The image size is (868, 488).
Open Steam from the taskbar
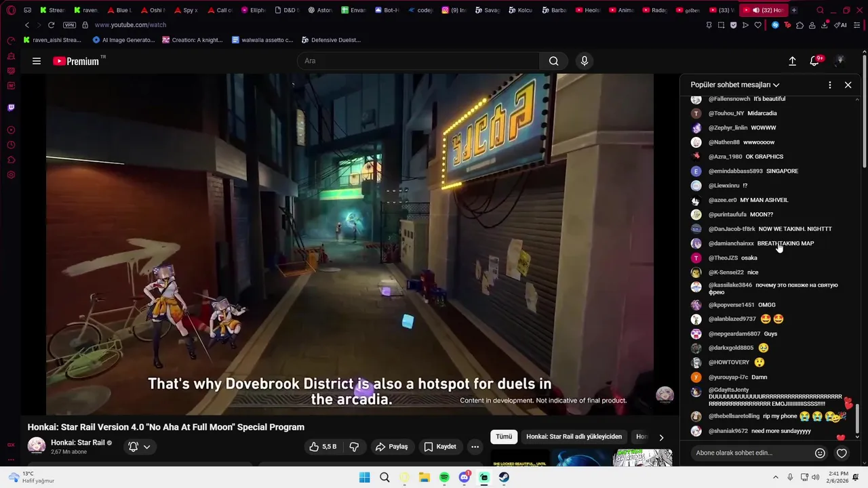504,477
